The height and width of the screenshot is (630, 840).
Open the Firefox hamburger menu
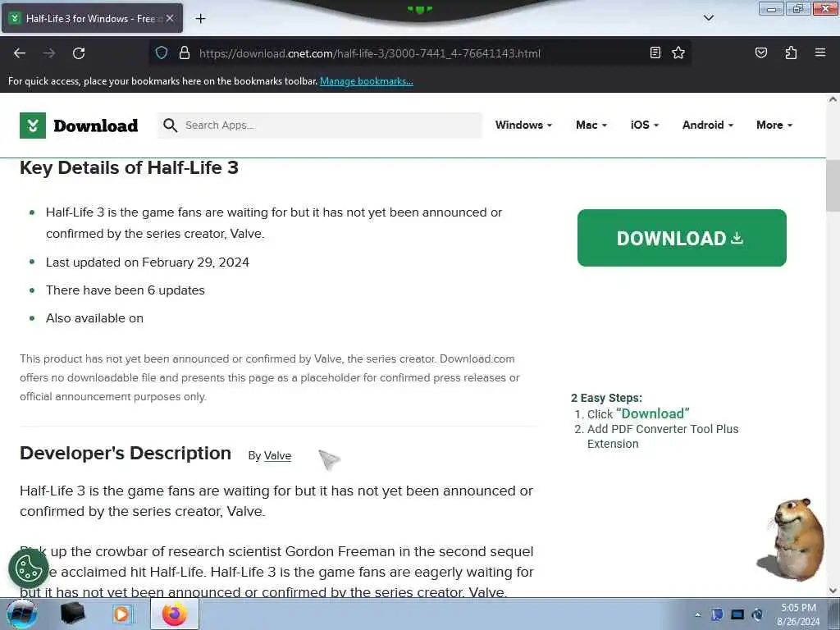point(820,52)
